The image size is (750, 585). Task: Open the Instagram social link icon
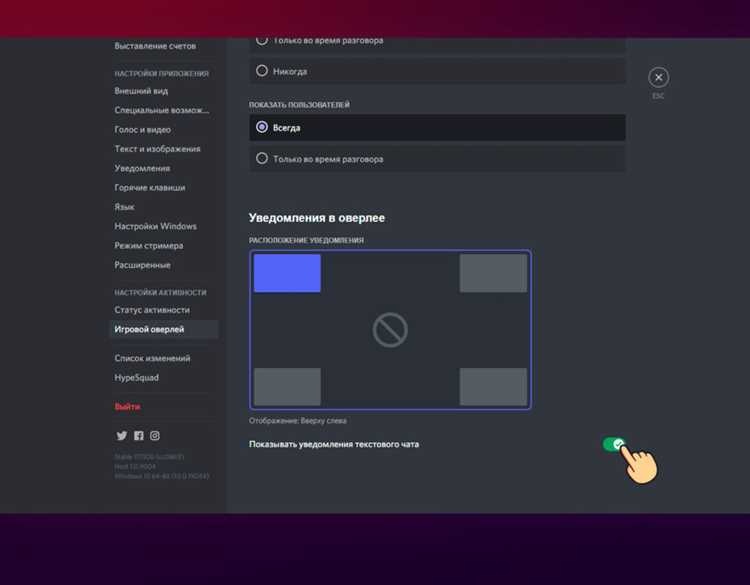pos(155,435)
